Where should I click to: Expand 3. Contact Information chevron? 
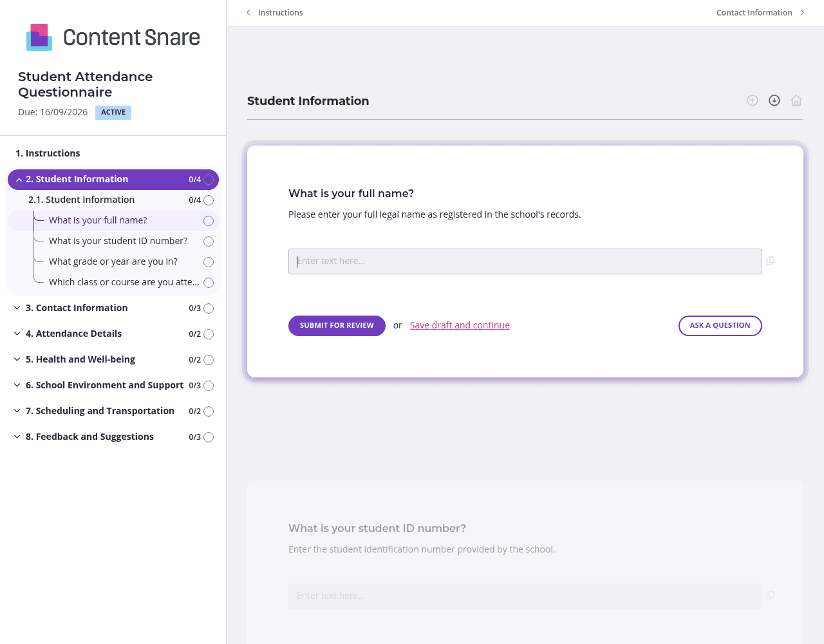[x=17, y=308]
